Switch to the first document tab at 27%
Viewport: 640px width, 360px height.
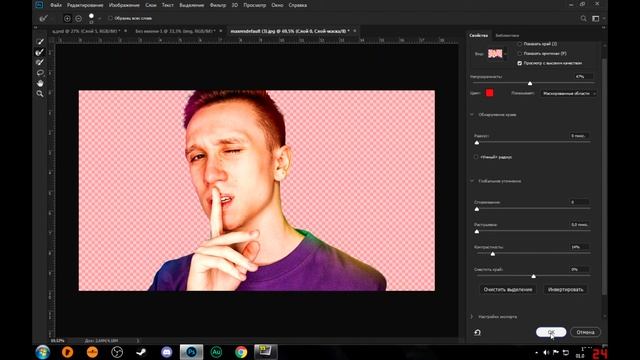(x=85, y=31)
